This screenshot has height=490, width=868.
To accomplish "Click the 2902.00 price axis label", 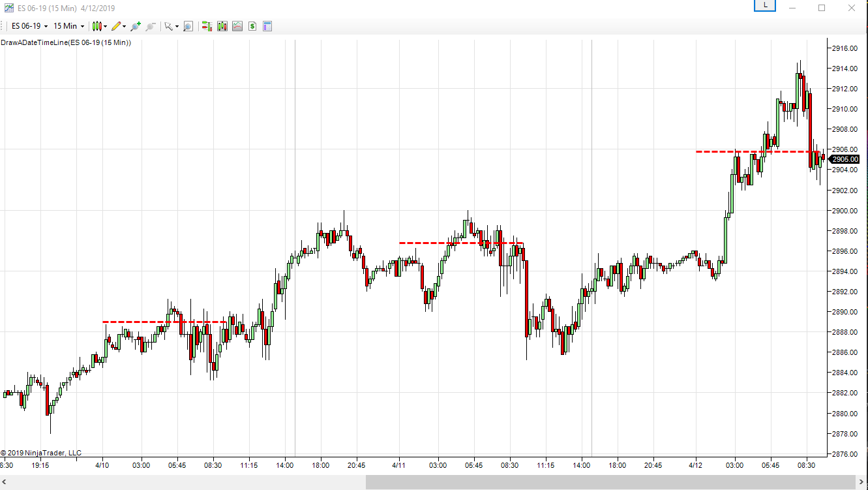I will (x=845, y=191).
